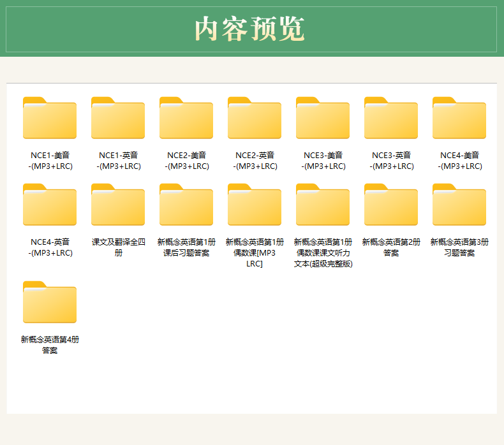Open the NCE2-英音-(MP3+LRC) folder icon
Image resolution: width=504 pixels, height=445 pixels.
[255, 118]
